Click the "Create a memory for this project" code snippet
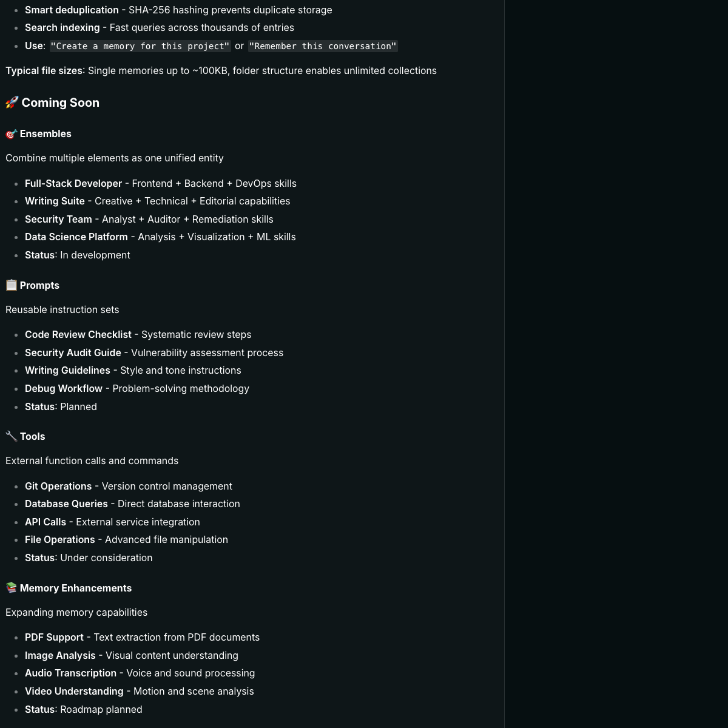The image size is (728, 728). [x=140, y=46]
